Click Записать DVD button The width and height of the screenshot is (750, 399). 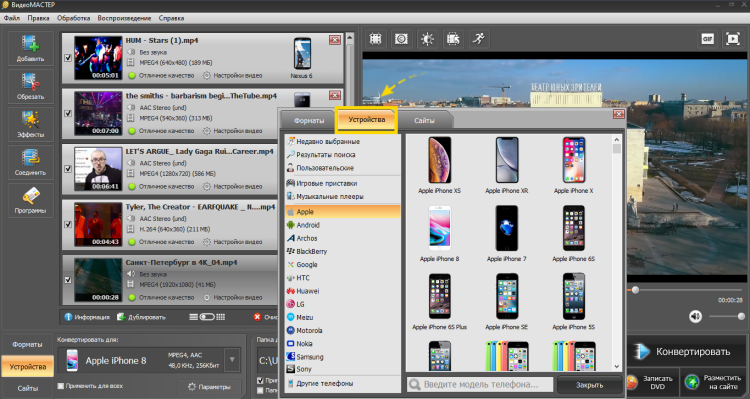pyautogui.click(x=651, y=382)
